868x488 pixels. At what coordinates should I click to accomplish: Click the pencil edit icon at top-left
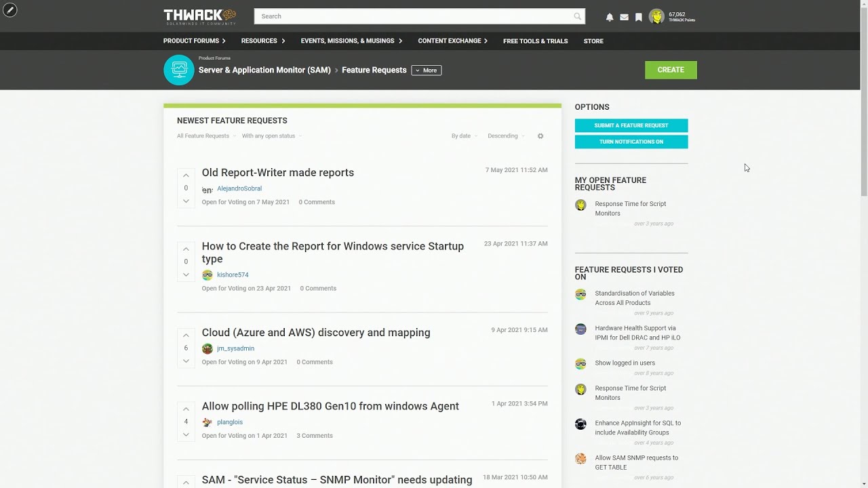click(10, 10)
